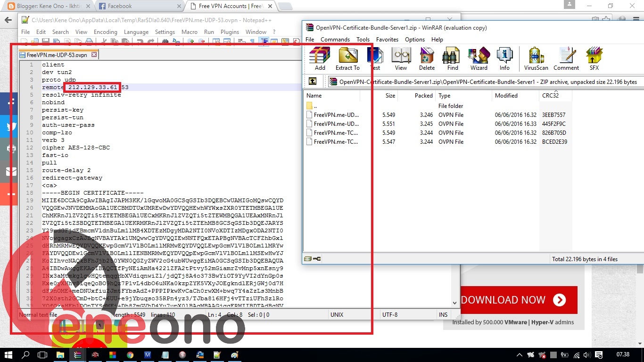Viewport: 644px width, 362px height.
Task: Add archive Comment in WinRAR
Action: 566,59
